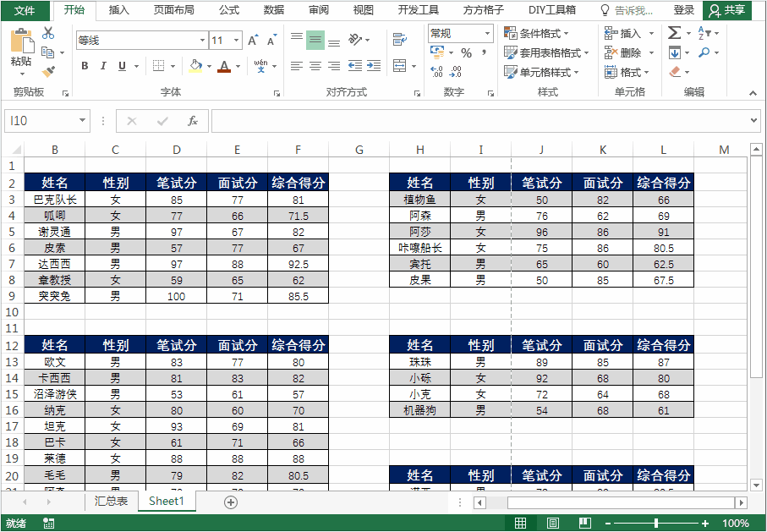The width and height of the screenshot is (767, 532).
Task: Switch to Page Break Preview
Action: click(585, 524)
